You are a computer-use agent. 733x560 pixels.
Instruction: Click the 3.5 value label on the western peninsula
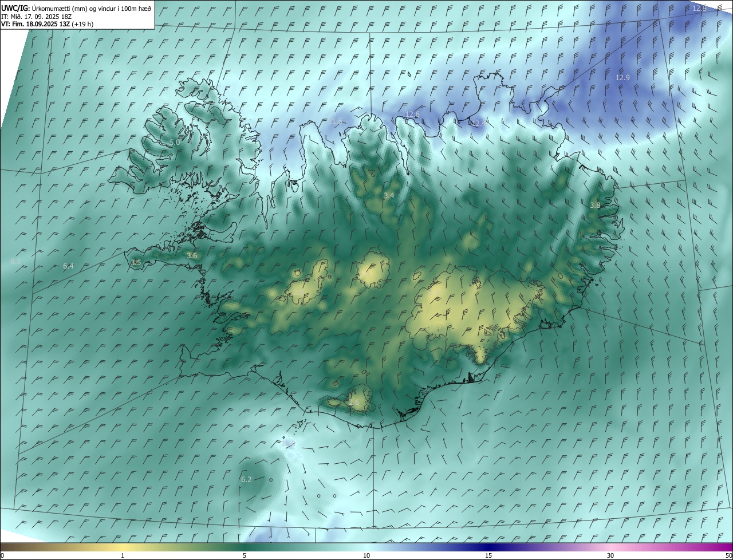(136, 263)
